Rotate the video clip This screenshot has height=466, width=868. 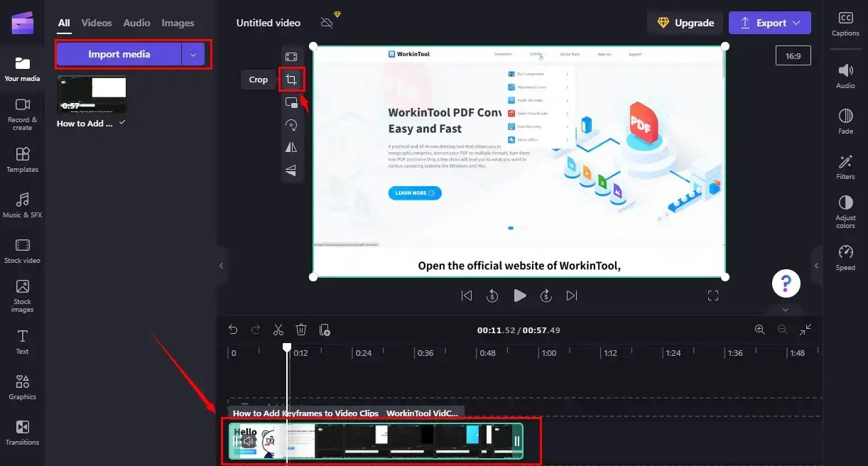click(x=292, y=124)
